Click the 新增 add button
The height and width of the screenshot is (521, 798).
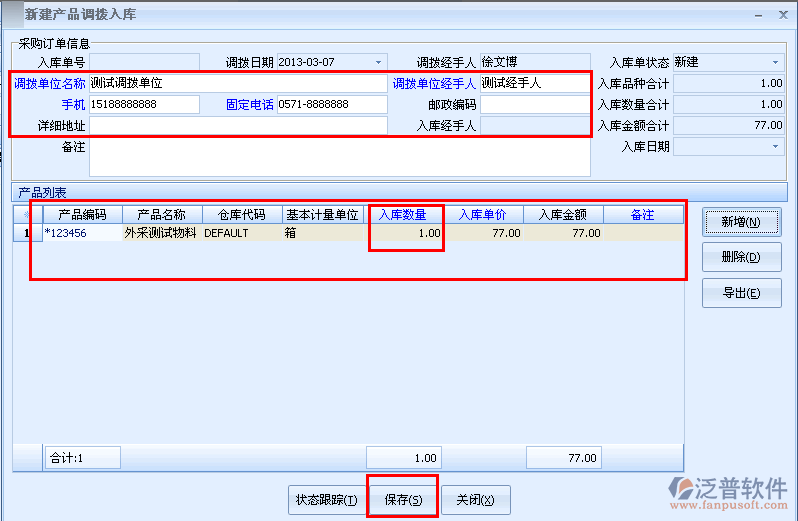[x=741, y=221]
